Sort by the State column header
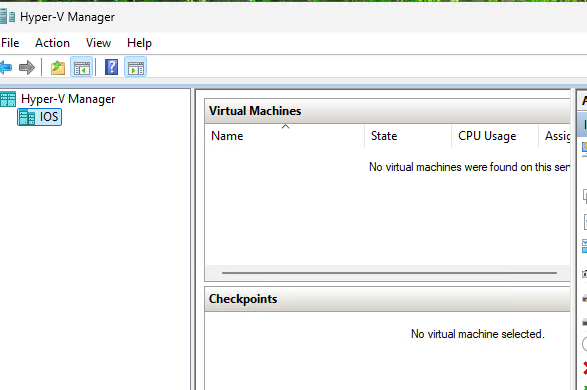 [408, 136]
